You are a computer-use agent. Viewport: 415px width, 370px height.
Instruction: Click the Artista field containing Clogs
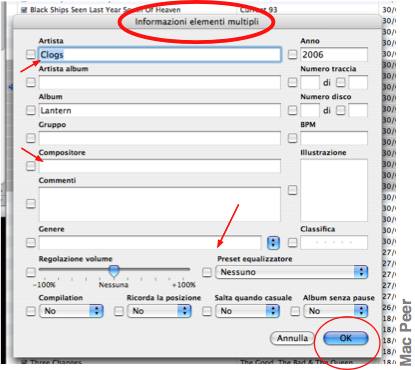point(160,55)
